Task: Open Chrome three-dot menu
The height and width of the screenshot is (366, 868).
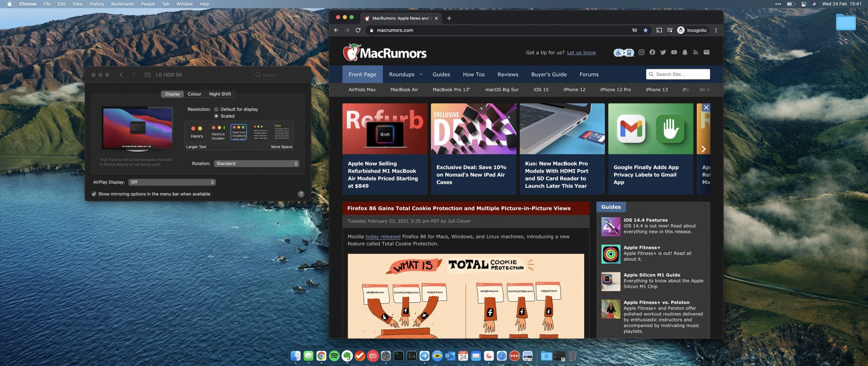Action: [716, 30]
